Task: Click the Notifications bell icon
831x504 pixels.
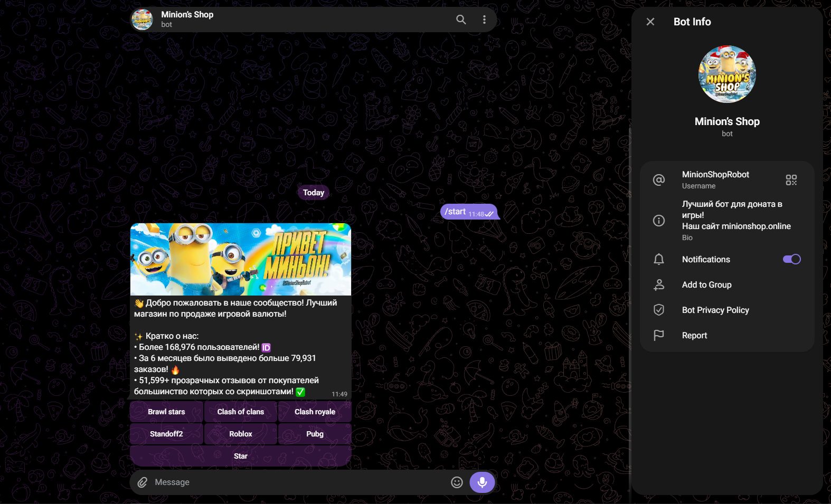Action: click(659, 259)
